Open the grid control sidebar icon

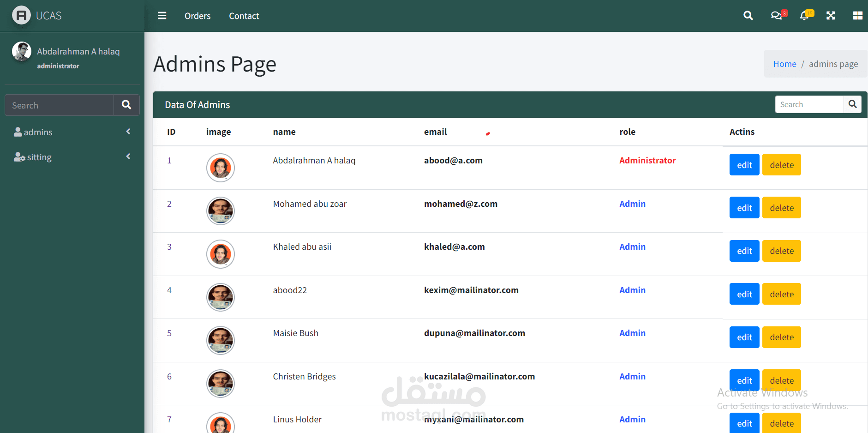click(857, 16)
